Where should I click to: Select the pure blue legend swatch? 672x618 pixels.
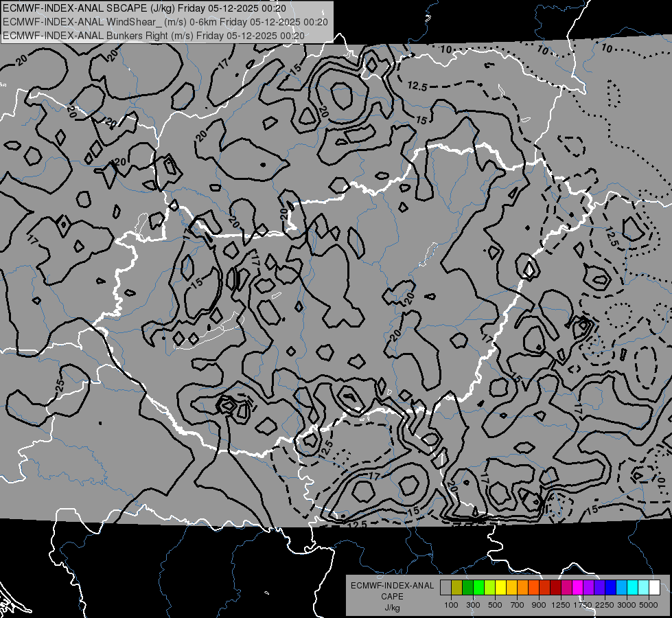[x=611, y=587]
